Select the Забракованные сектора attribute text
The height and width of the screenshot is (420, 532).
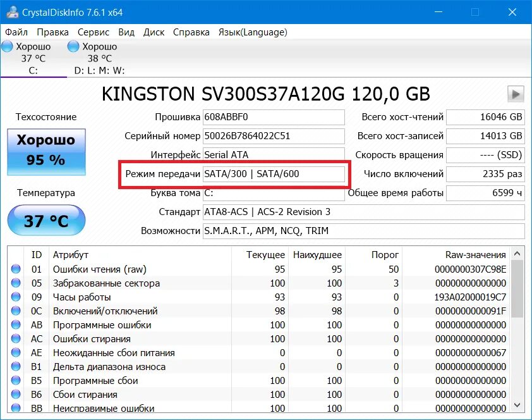[106, 283]
